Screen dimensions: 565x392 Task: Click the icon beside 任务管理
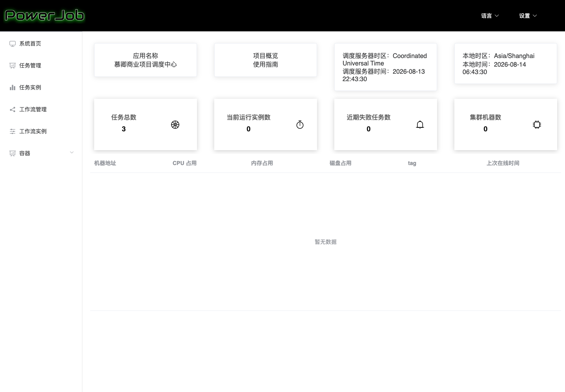(x=13, y=65)
